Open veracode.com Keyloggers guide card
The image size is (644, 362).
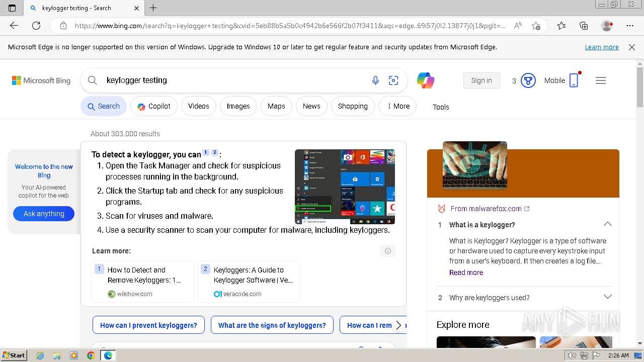(x=249, y=282)
